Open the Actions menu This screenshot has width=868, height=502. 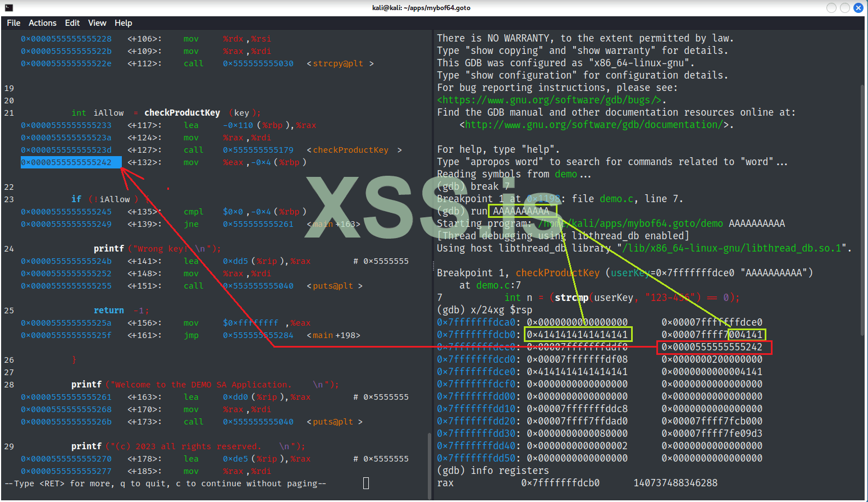coord(43,23)
